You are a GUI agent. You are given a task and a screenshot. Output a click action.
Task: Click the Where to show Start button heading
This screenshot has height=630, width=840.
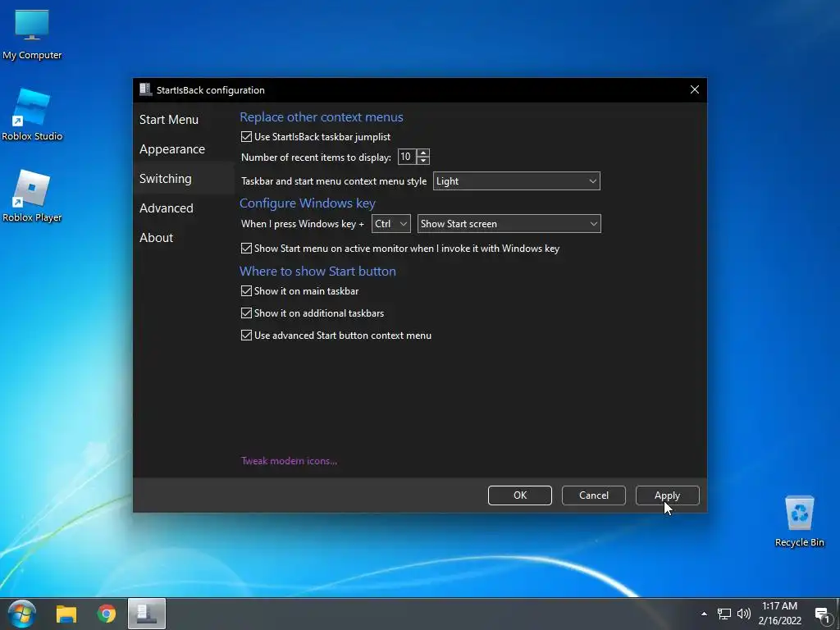(317, 271)
